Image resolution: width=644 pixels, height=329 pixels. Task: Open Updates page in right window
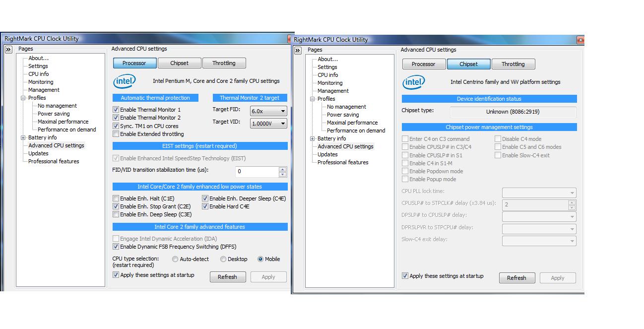tap(327, 154)
